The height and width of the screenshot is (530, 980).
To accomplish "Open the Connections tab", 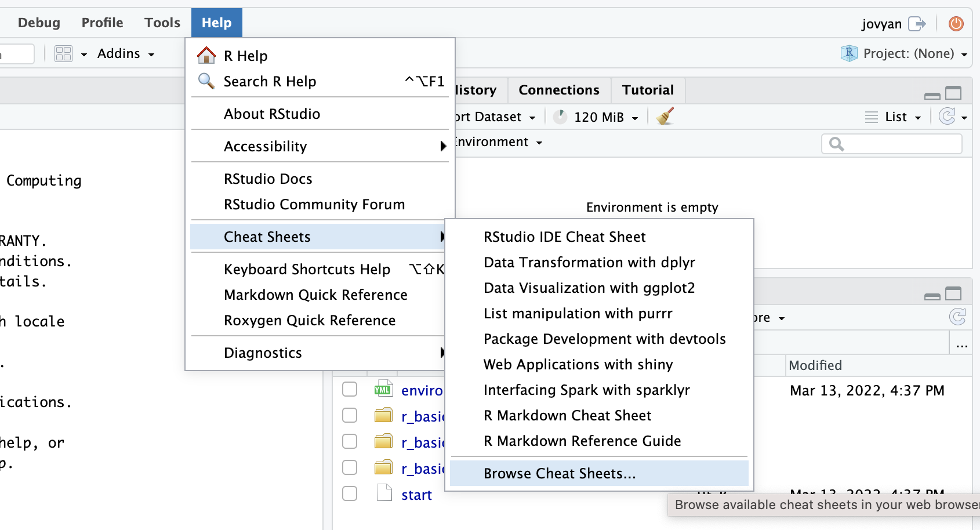I will (x=558, y=90).
